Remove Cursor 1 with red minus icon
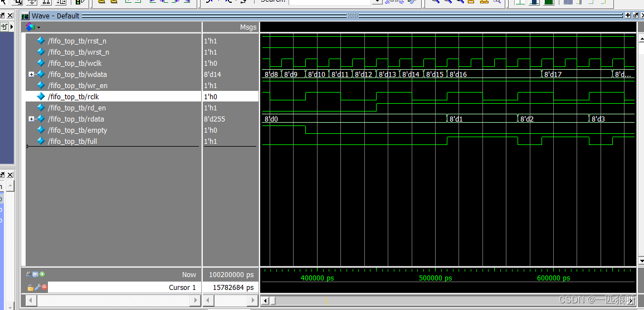Screen dimensions: 644x310 pos(45,287)
